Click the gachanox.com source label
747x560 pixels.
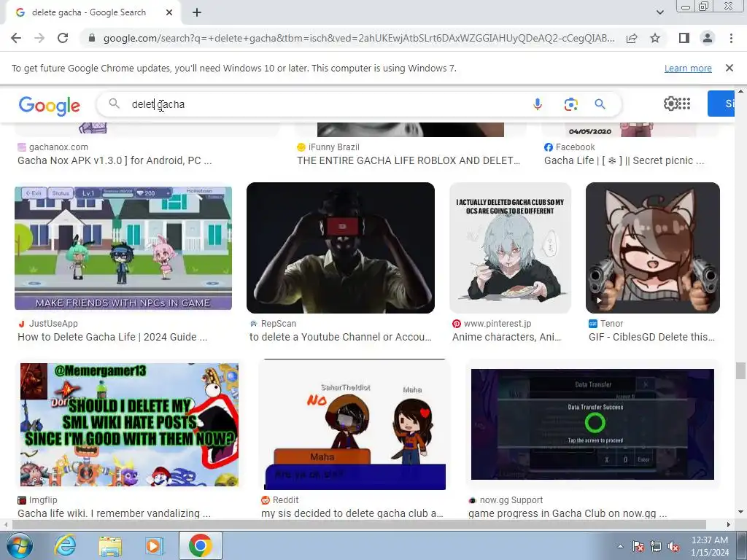click(58, 147)
